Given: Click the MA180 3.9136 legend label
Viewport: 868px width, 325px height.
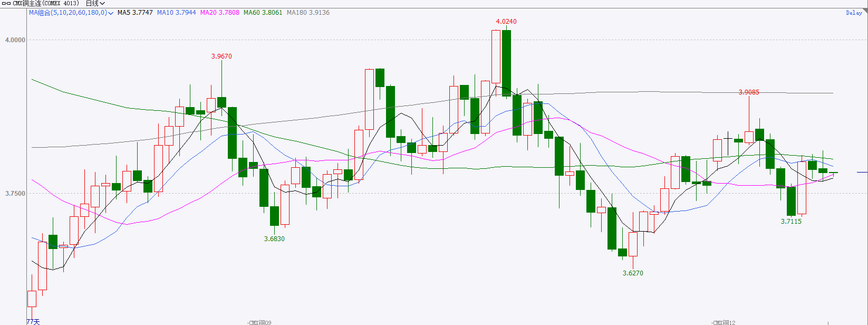Looking at the screenshot, I should 308,13.
